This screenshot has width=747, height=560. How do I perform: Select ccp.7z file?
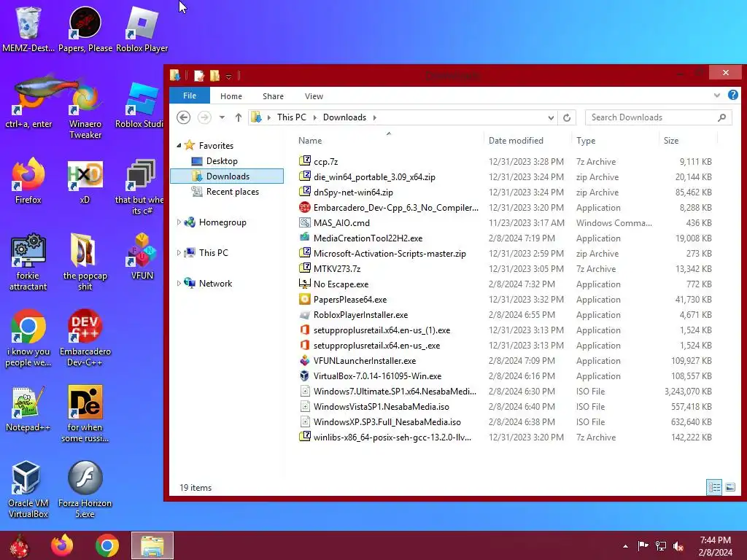coord(326,161)
